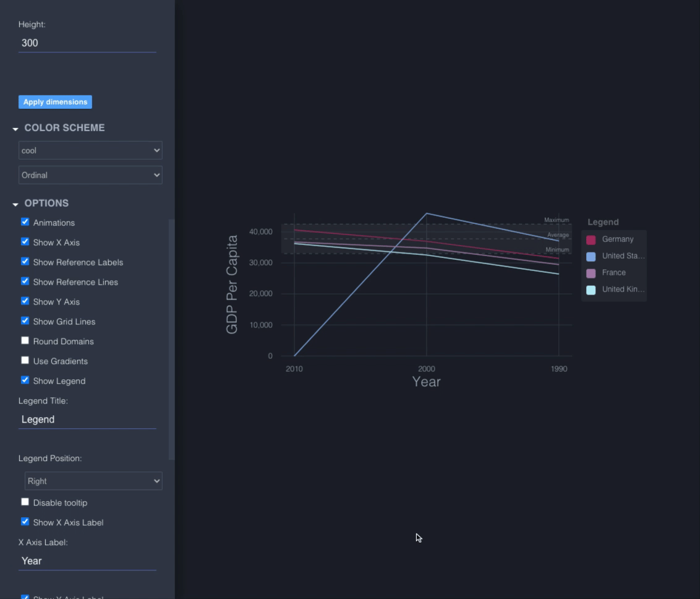The image size is (700, 599).
Task: Click the France legend color swatch
Action: (591, 274)
